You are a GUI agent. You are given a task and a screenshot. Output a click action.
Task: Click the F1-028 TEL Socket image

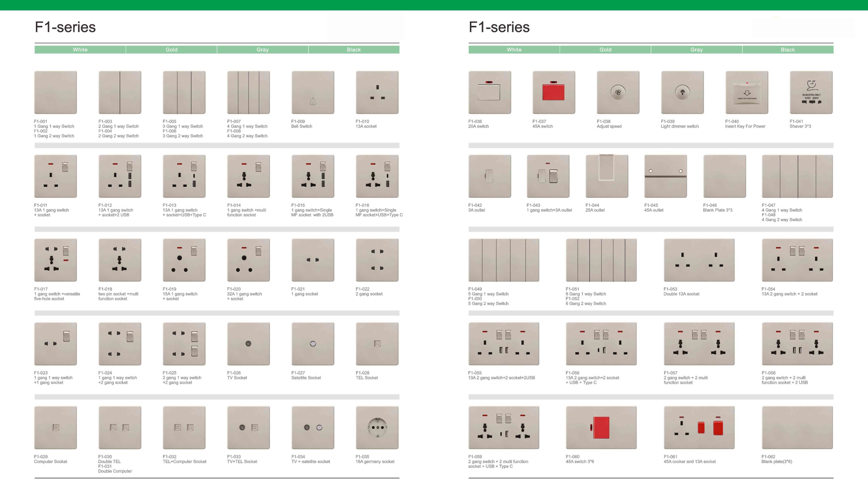[377, 344]
